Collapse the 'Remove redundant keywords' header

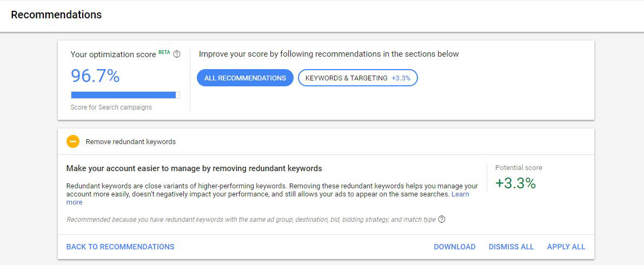130,142
